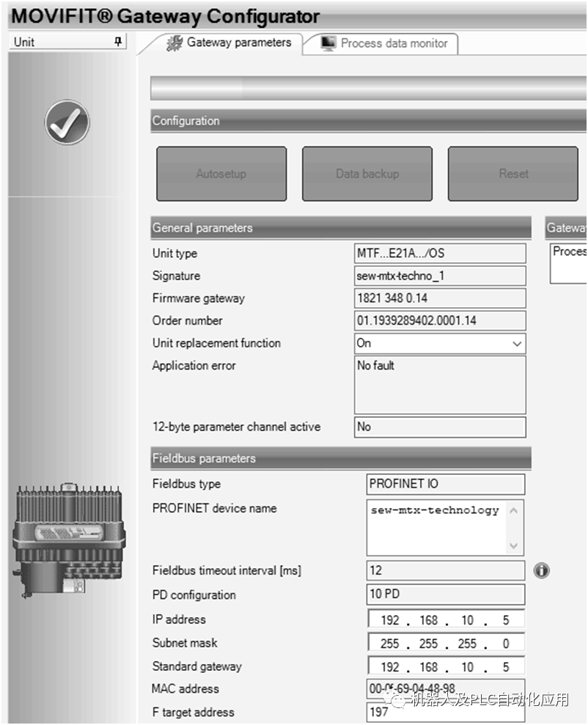588x725 pixels.
Task: Click the Fieldbus timeout interval [ms] label
Action: tap(227, 570)
